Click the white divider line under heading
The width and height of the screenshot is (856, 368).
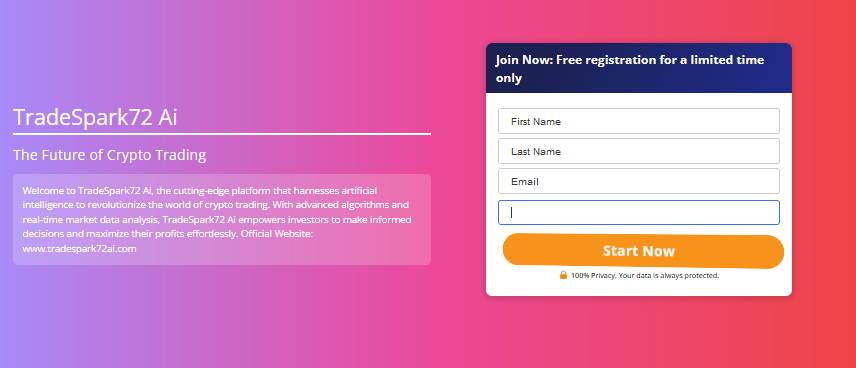pos(222,133)
